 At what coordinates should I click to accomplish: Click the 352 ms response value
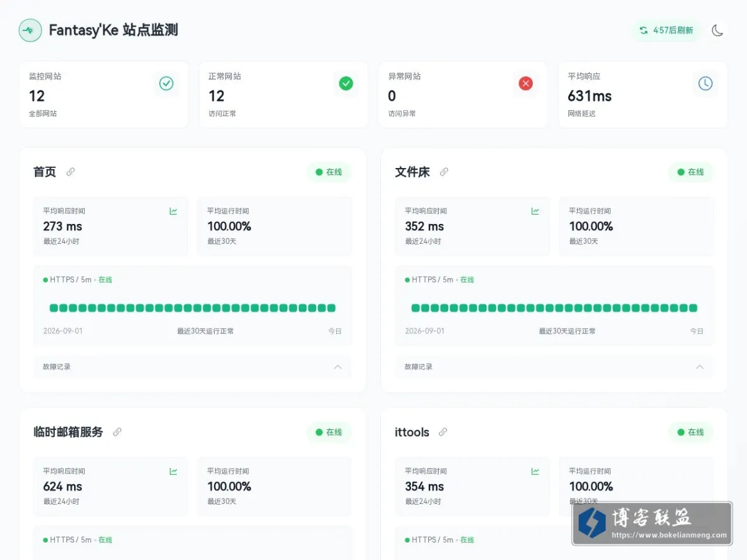pyautogui.click(x=425, y=226)
